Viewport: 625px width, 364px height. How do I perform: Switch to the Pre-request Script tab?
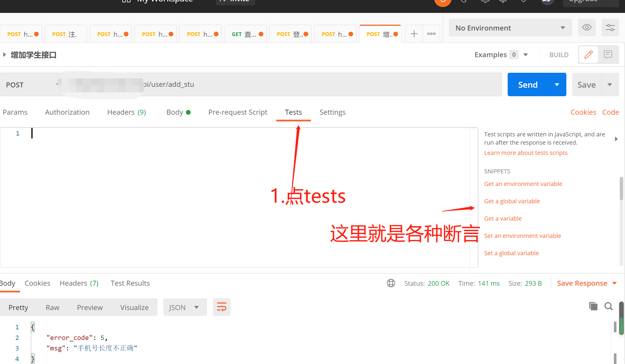pyautogui.click(x=238, y=112)
